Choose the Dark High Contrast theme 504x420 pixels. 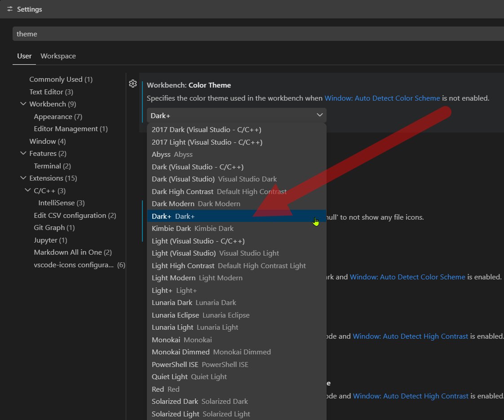[x=237, y=191]
